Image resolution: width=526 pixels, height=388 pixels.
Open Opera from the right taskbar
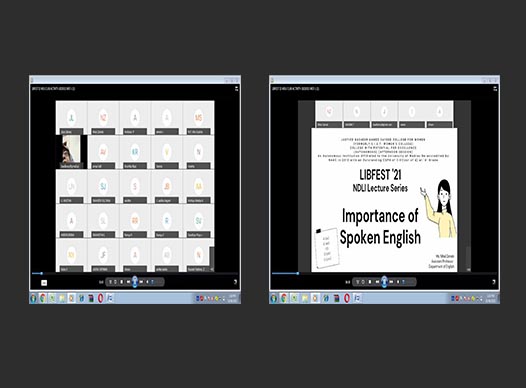click(x=347, y=298)
